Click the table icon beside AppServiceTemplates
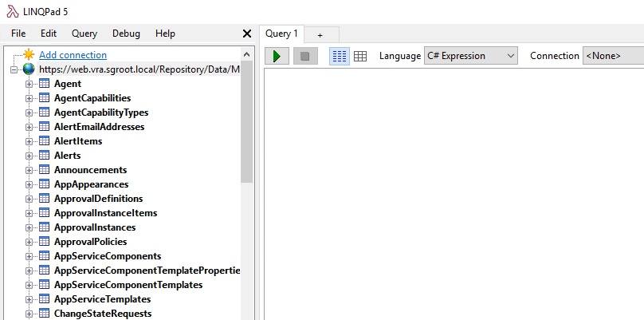This screenshot has width=644, height=320. tap(44, 299)
